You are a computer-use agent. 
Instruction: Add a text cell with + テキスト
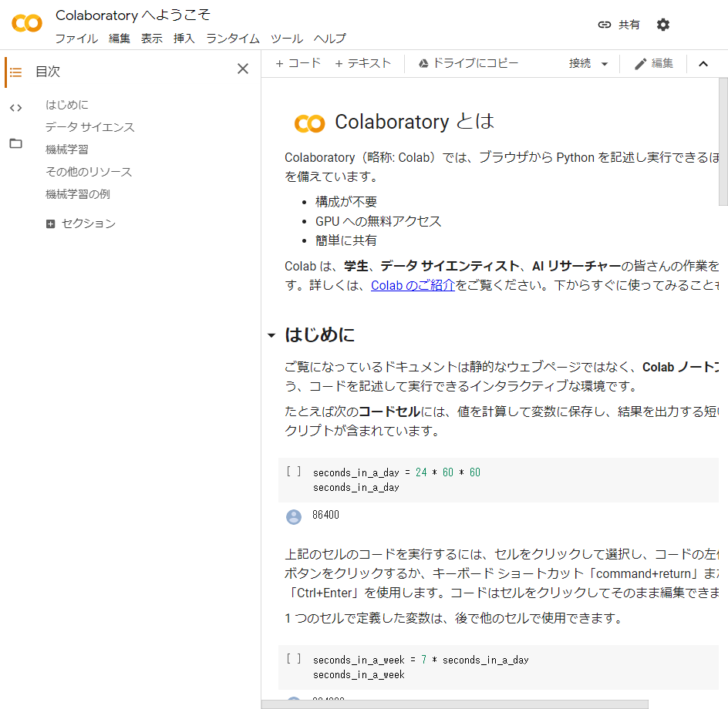[x=363, y=63]
